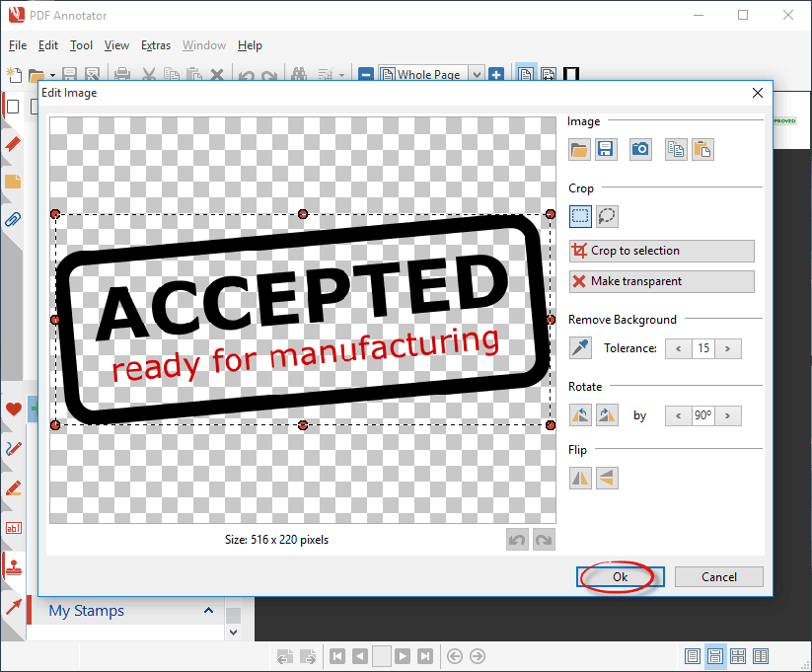Switch to the lasso crop selection tool
The height and width of the screenshot is (672, 812).
pos(607,216)
